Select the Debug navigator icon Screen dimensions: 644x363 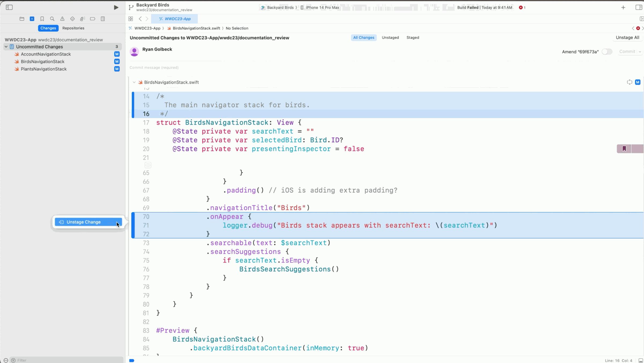click(82, 19)
